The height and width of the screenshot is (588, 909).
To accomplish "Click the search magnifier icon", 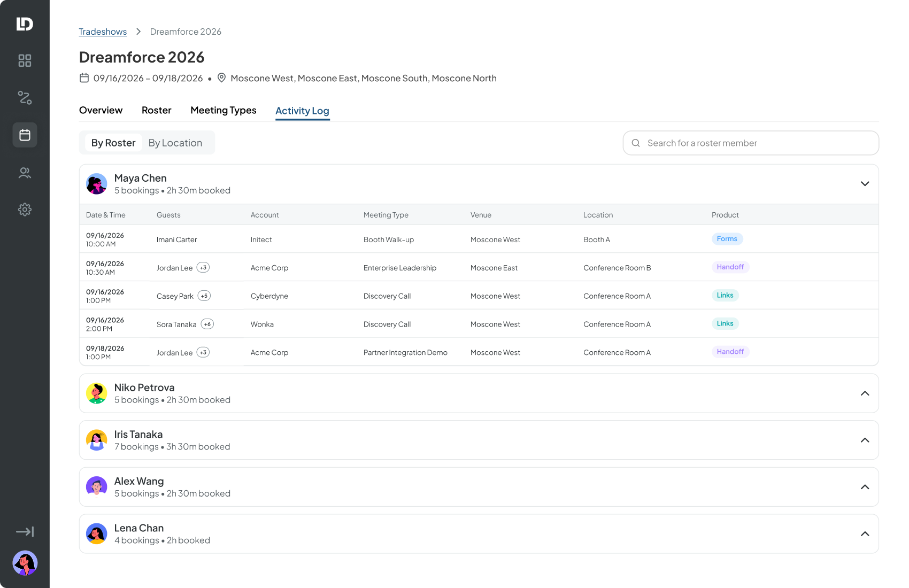I will pos(636,143).
